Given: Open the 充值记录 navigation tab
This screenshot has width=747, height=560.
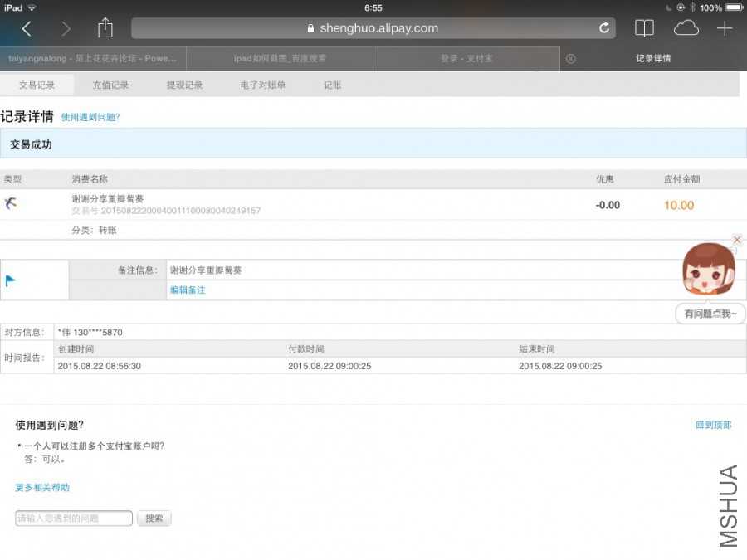Looking at the screenshot, I should pos(110,85).
